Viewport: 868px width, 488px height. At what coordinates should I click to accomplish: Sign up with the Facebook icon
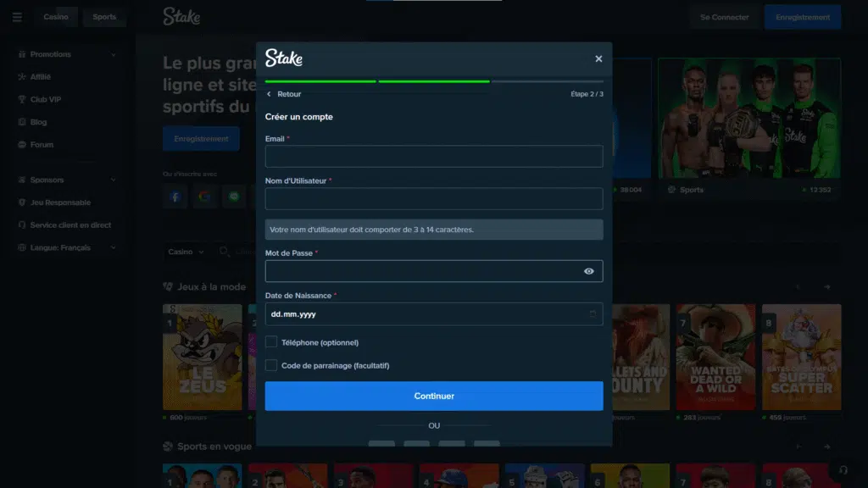[x=175, y=197]
